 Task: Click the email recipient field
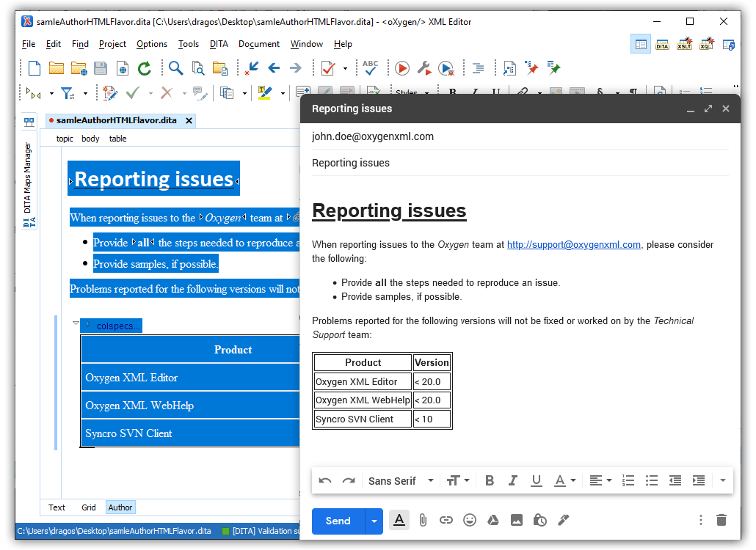(x=520, y=137)
